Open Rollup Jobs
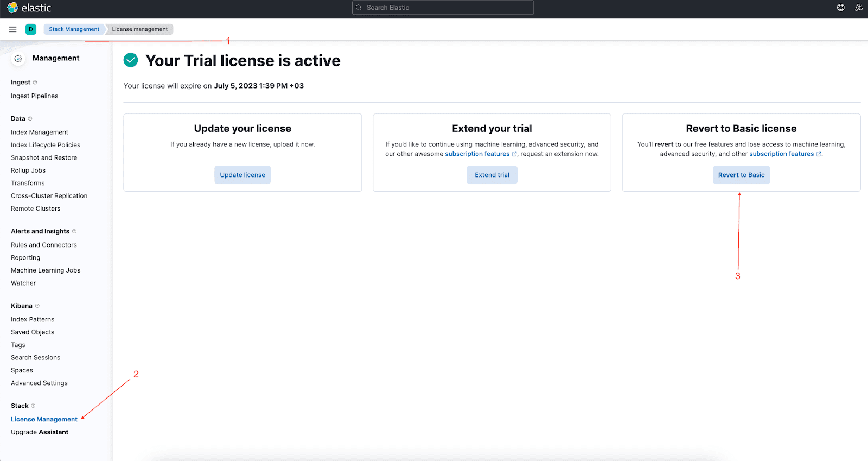The height and width of the screenshot is (461, 868). point(28,170)
